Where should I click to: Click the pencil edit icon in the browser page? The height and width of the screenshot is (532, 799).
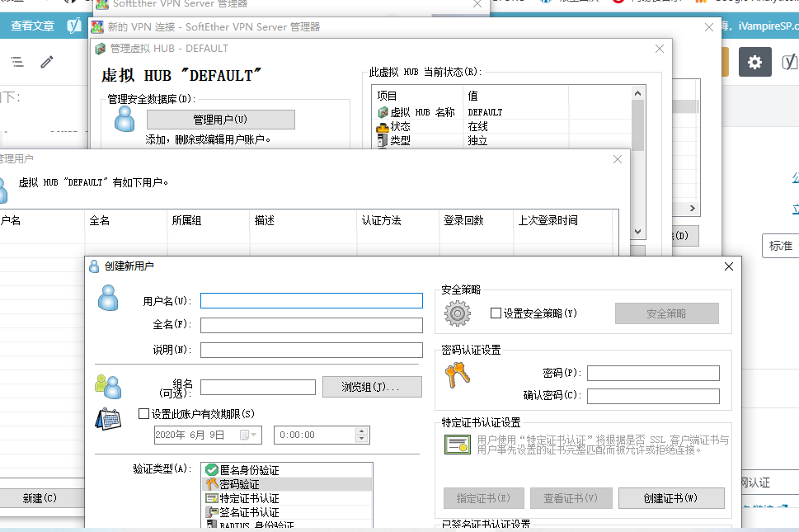coord(47,62)
